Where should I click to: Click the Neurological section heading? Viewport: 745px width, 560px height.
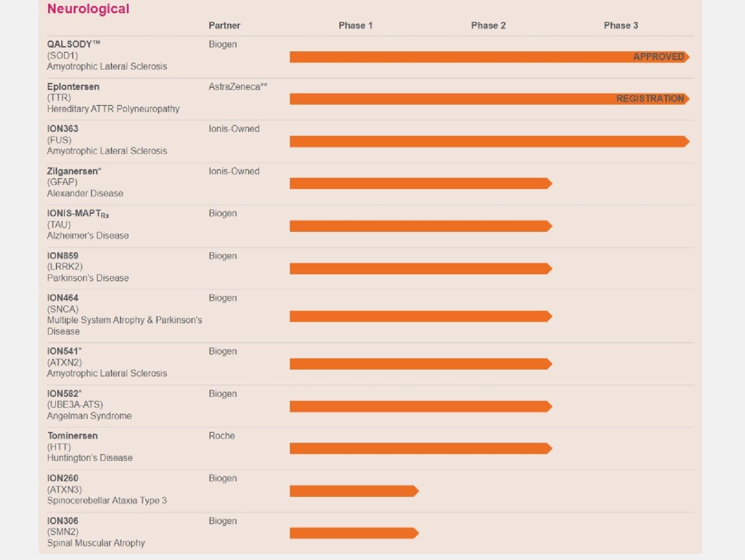88,9
